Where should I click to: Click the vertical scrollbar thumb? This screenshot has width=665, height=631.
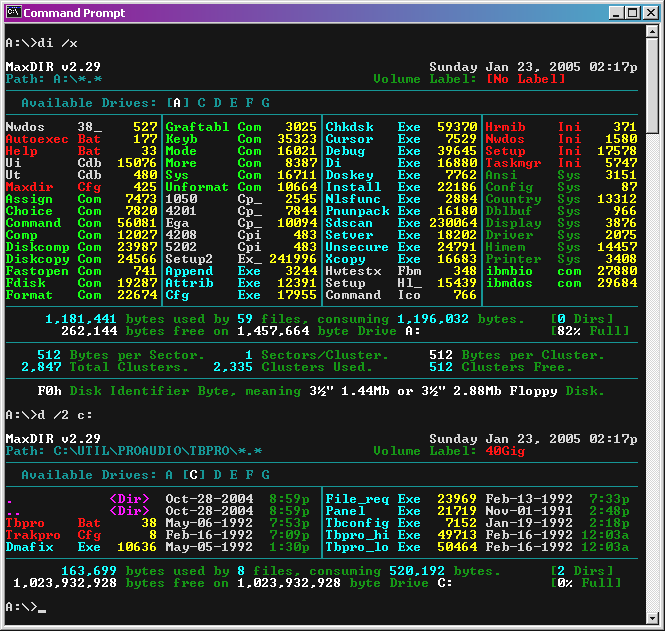tap(652, 85)
